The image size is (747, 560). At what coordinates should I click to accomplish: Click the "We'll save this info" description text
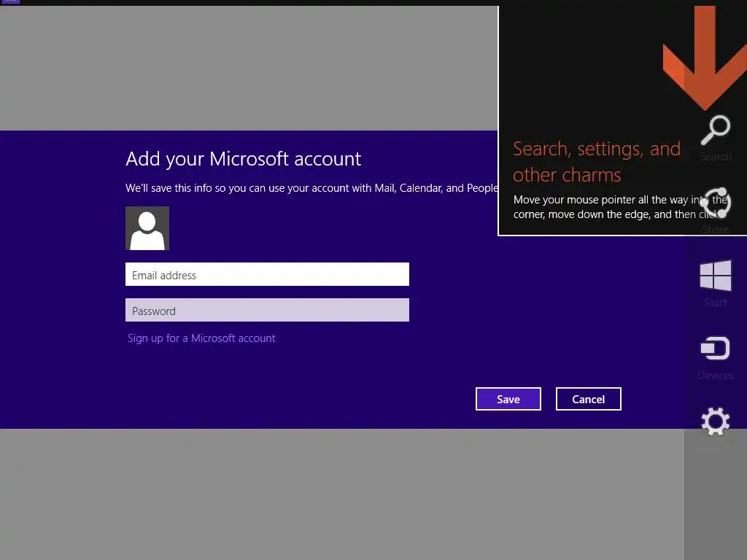tap(311, 188)
